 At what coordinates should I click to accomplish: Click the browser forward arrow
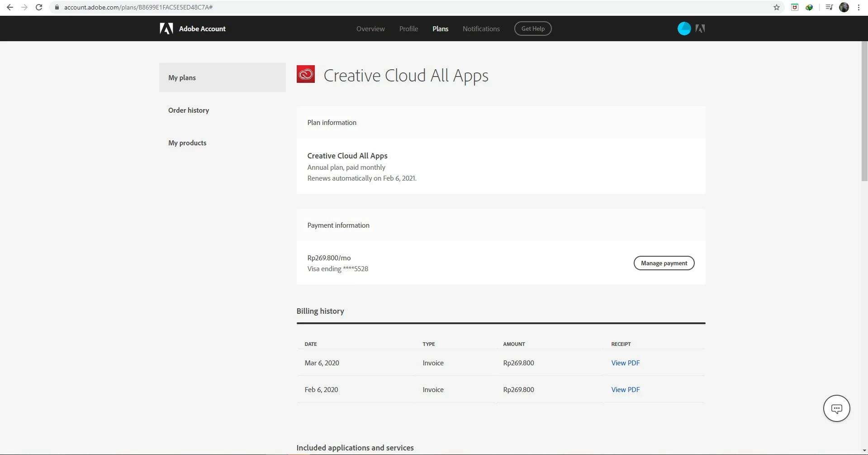pyautogui.click(x=24, y=7)
